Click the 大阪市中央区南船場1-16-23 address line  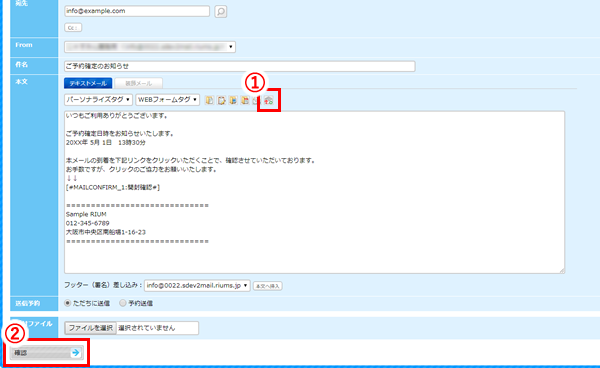pyautogui.click(x=106, y=232)
